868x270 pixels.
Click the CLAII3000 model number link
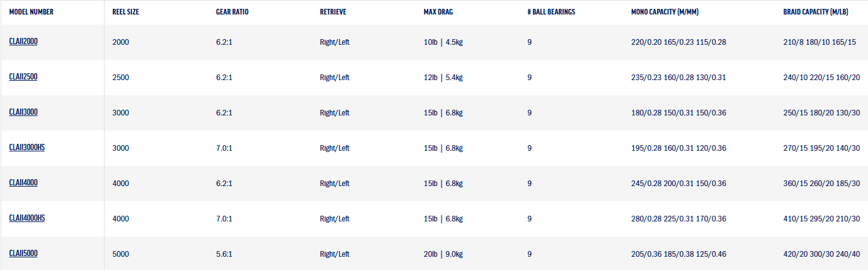click(x=24, y=112)
